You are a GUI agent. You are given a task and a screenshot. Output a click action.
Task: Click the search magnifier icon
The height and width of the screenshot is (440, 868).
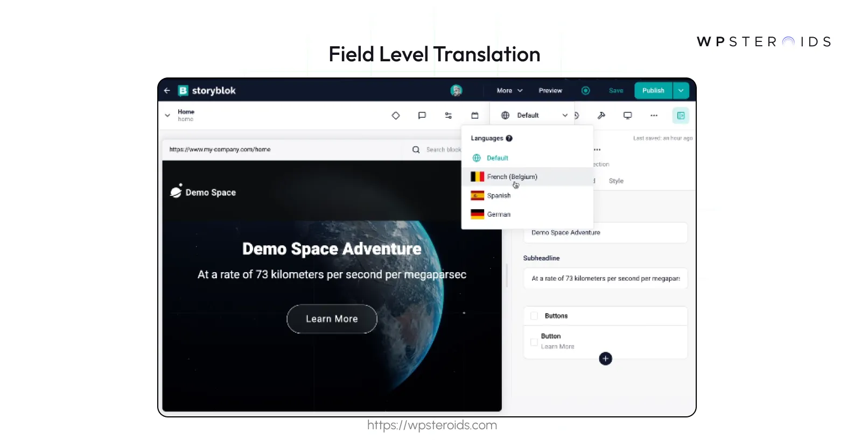416,150
